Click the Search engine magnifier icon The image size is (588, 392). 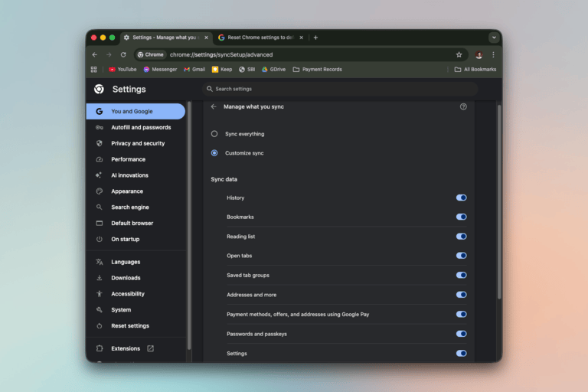click(99, 207)
